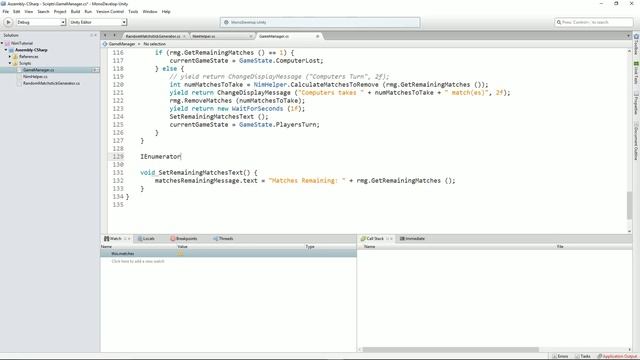This screenshot has height=360, width=640.
Task: Open the Run menu
Action: (x=88, y=11)
